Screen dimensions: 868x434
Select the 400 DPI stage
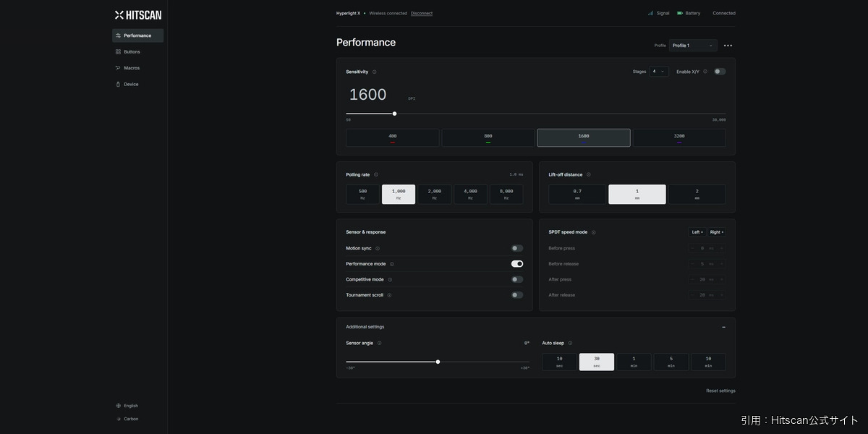(x=393, y=138)
